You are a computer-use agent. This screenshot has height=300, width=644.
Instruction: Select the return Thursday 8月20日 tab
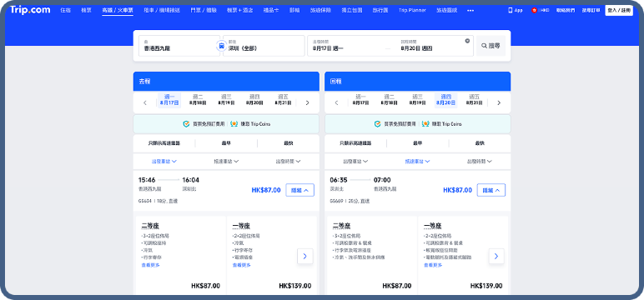tap(446, 100)
